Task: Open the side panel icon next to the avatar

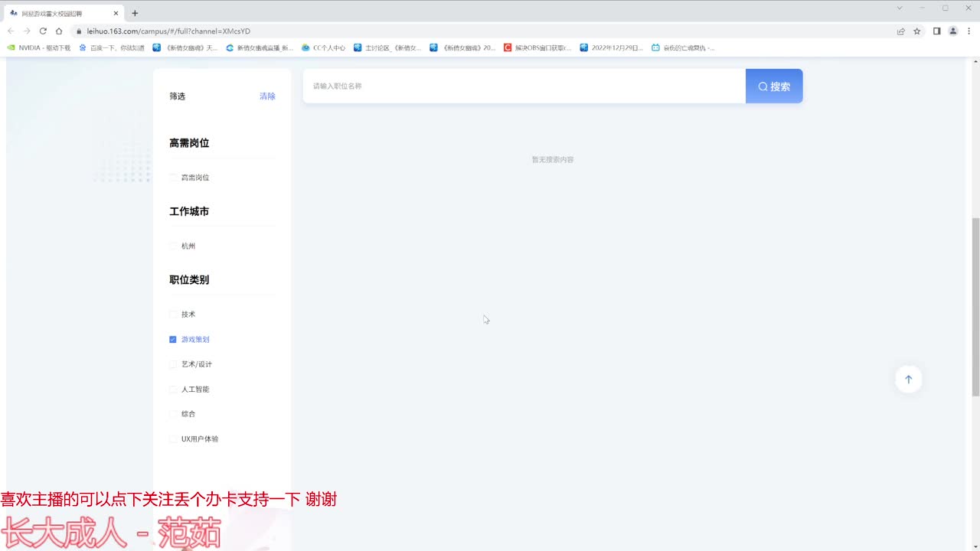Action: (x=935, y=31)
